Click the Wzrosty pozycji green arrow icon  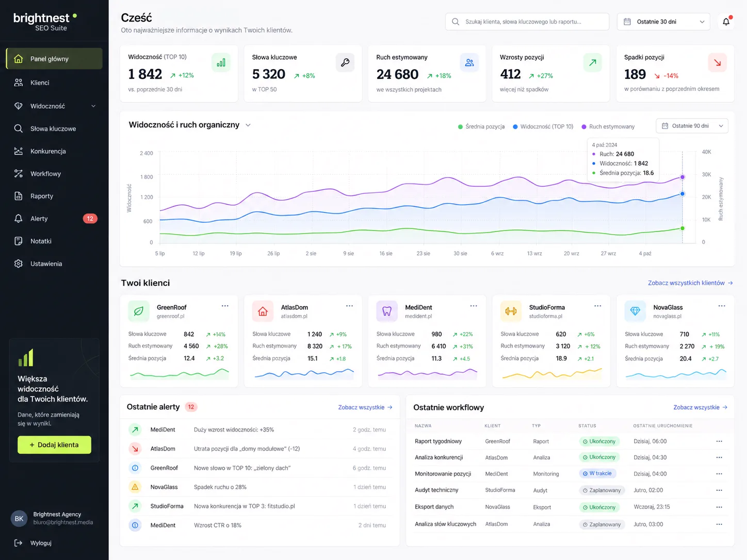[593, 62]
